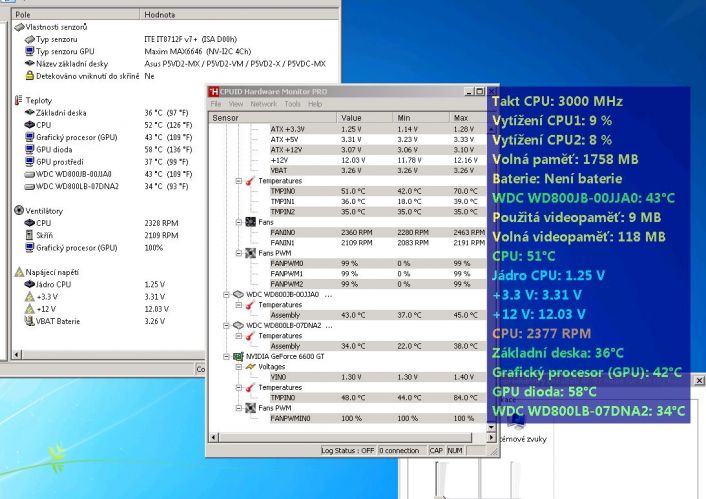
Task: Select the VBAT 3.26 V row in HWMonitor
Action: [x=377, y=170]
